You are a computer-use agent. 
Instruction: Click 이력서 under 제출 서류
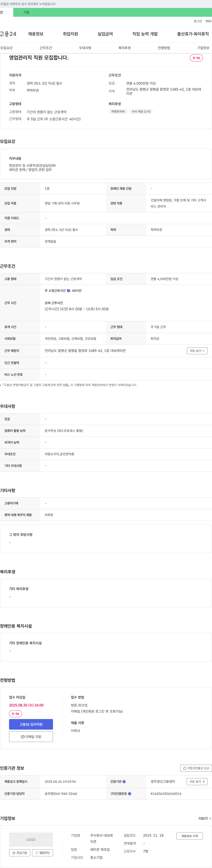click(75, 730)
